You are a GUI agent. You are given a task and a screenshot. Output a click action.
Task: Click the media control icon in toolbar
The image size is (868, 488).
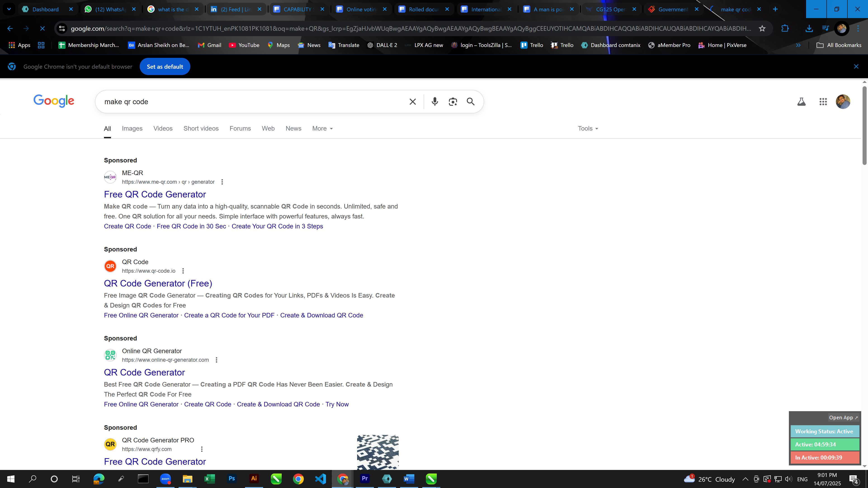(x=825, y=28)
